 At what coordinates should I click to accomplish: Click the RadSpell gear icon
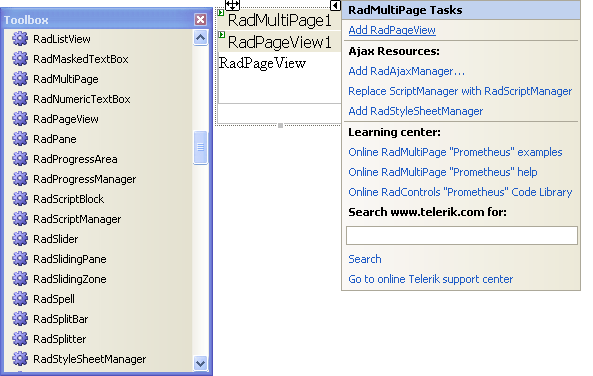tap(20, 299)
